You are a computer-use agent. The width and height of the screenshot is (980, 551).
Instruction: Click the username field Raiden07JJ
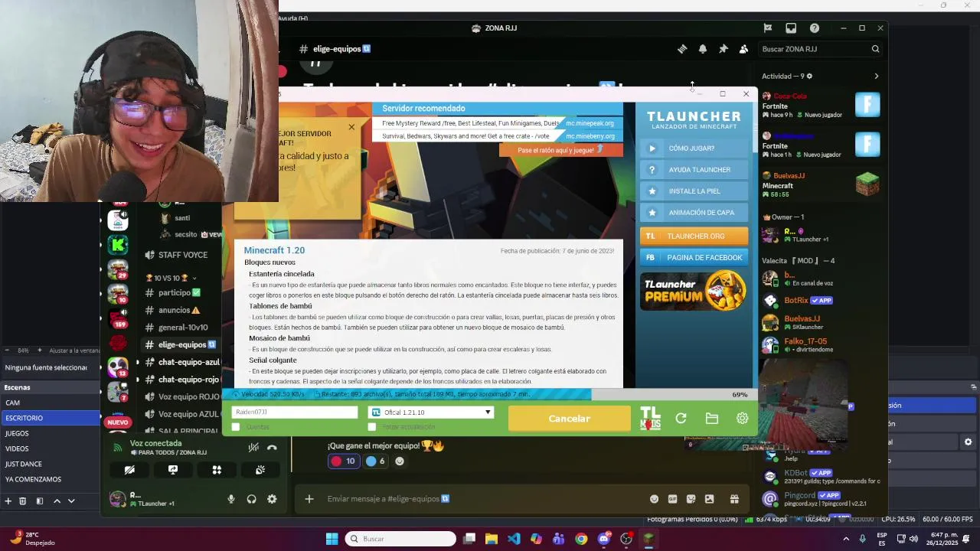[x=295, y=412]
